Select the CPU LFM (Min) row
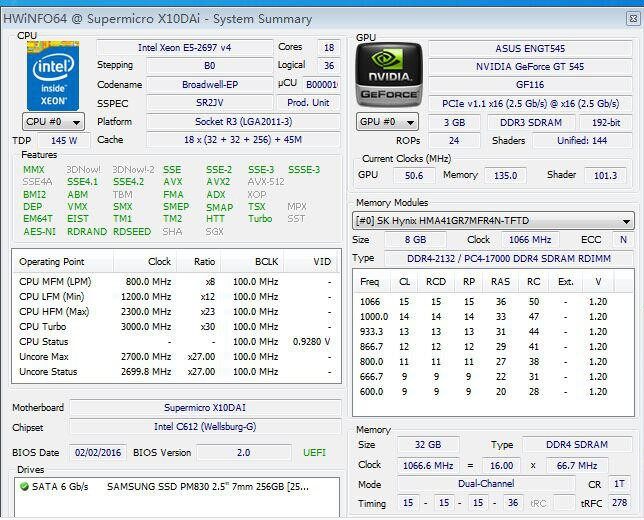The width and height of the screenshot is (644, 520). (x=176, y=297)
